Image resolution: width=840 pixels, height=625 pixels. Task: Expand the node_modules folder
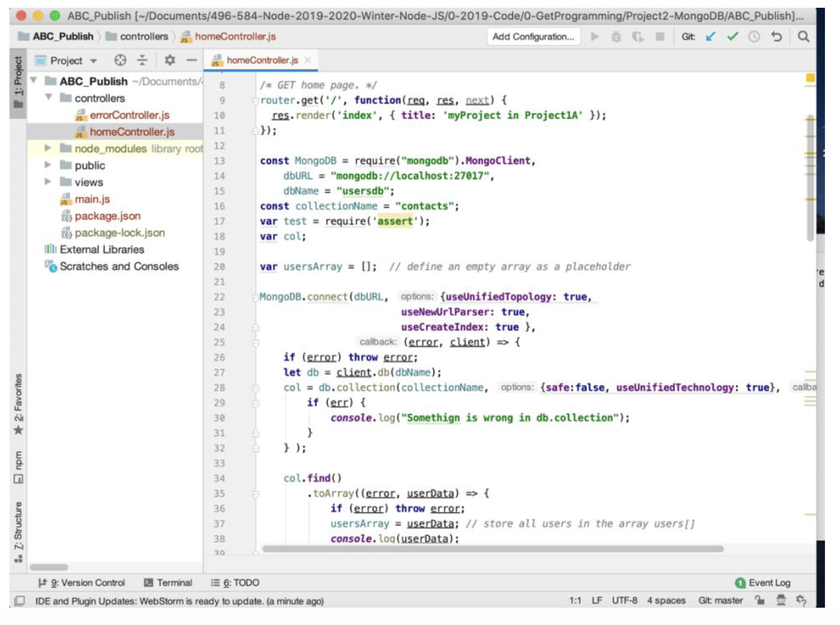pyautogui.click(x=48, y=148)
